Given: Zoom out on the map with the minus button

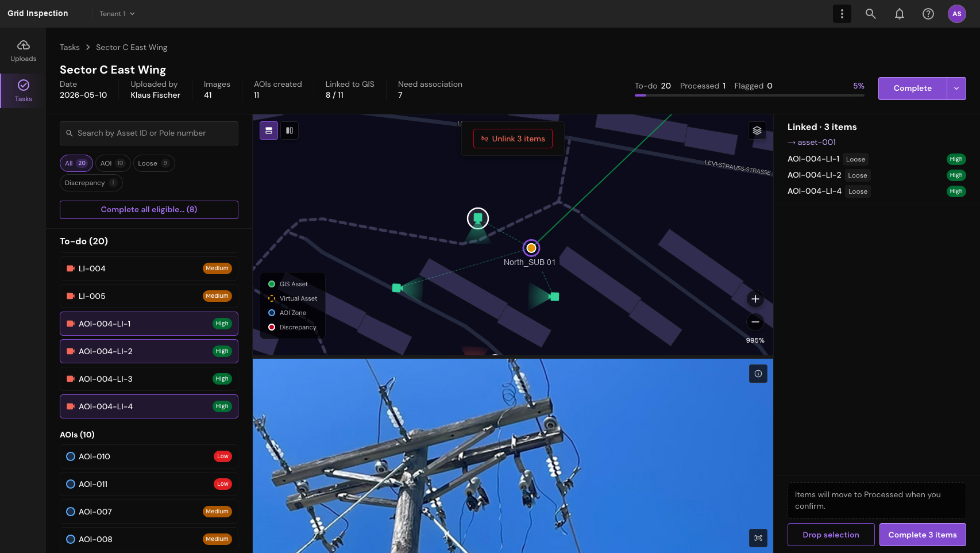Looking at the screenshot, I should pos(755,322).
